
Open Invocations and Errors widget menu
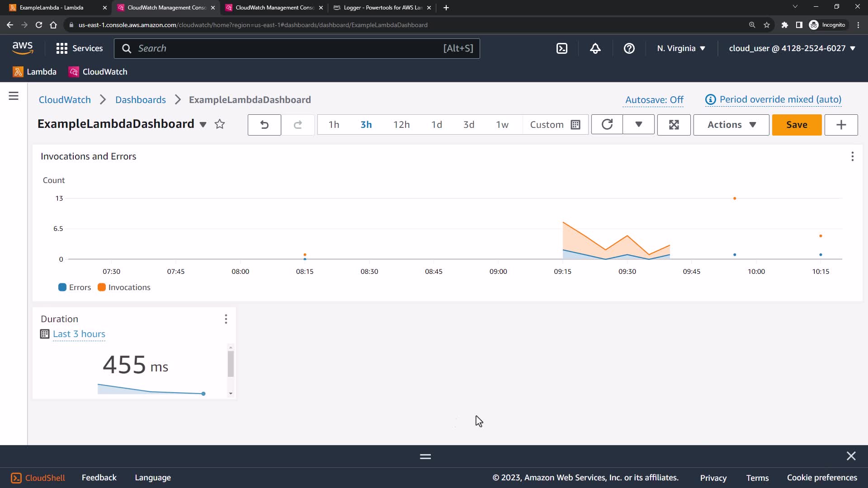coord(852,156)
